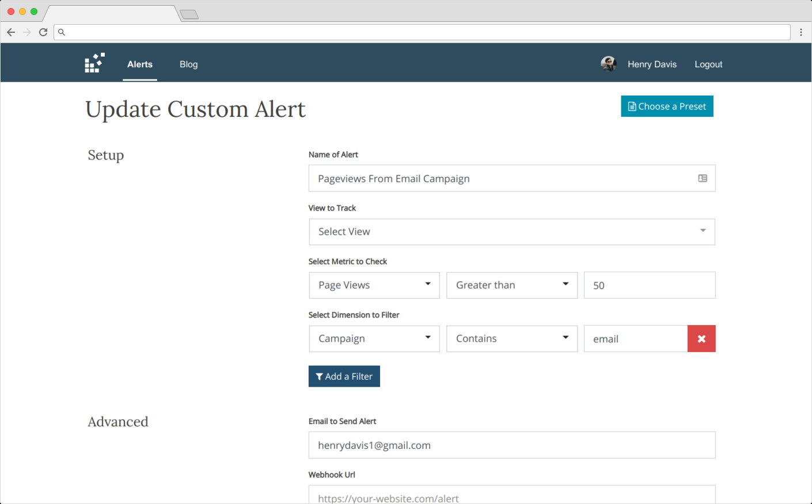Click the Name of Alert input field
812x504 pixels.
point(512,178)
